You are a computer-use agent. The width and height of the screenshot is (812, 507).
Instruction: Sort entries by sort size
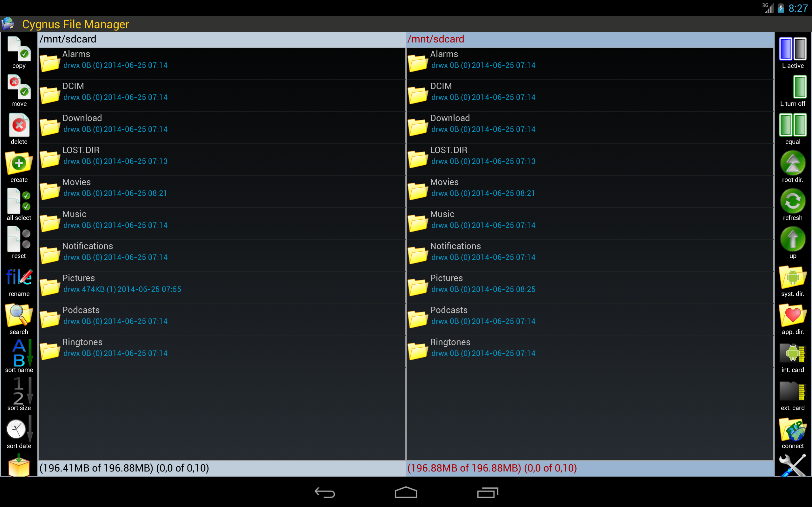click(19, 392)
